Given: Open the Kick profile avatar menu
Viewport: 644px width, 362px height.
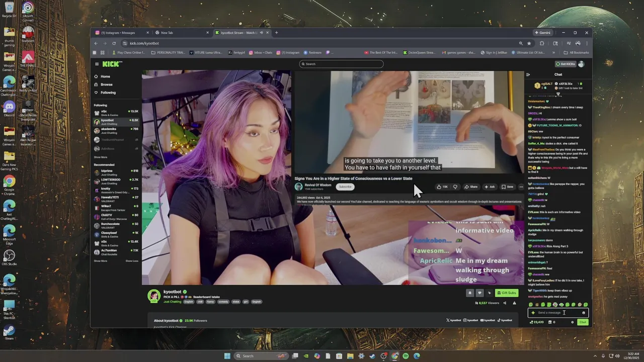Looking at the screenshot, I should coord(582,64).
